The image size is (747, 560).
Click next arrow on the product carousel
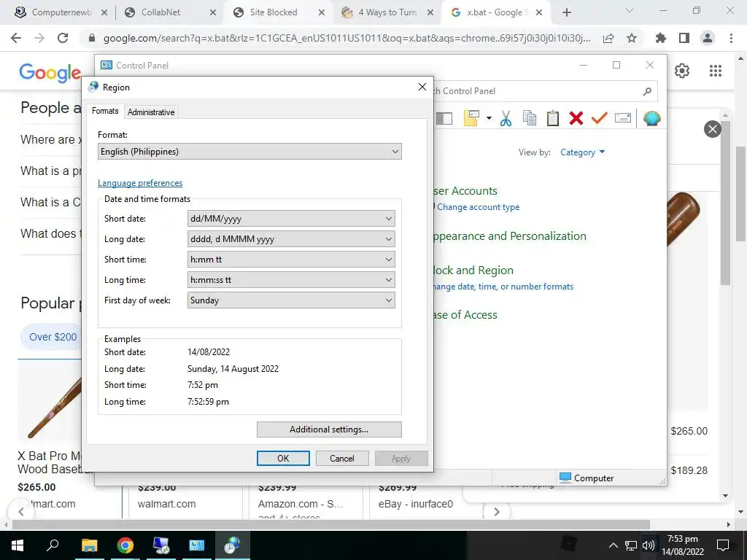[496, 512]
